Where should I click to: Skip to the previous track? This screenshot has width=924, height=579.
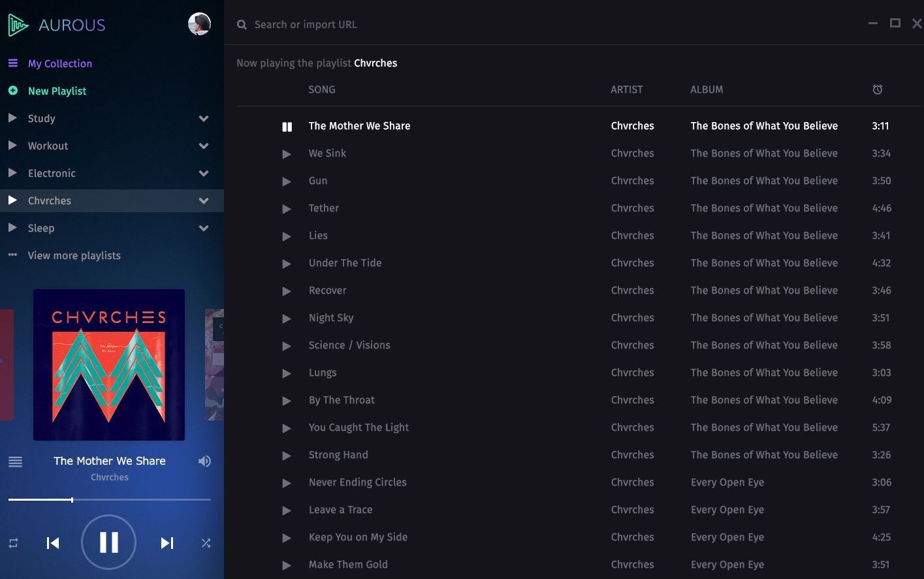53,543
